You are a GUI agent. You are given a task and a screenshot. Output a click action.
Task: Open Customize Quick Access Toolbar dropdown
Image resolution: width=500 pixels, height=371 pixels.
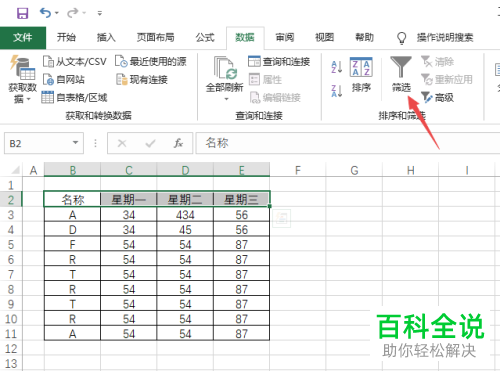pos(99,13)
